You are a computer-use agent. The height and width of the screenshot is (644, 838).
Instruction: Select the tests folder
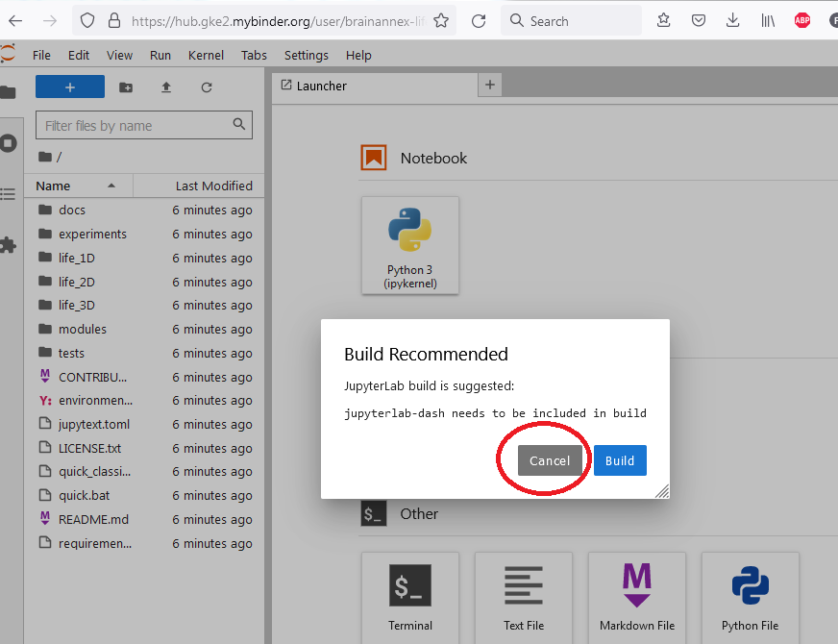144,353
